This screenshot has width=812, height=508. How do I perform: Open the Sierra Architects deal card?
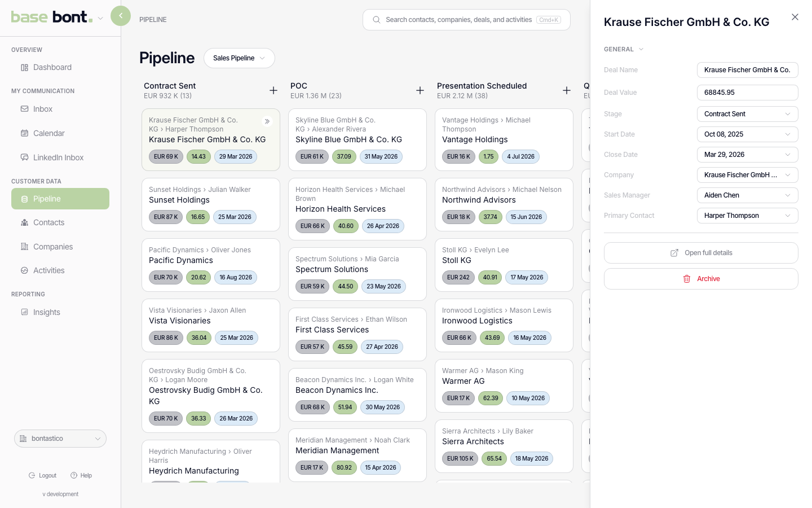click(x=504, y=446)
